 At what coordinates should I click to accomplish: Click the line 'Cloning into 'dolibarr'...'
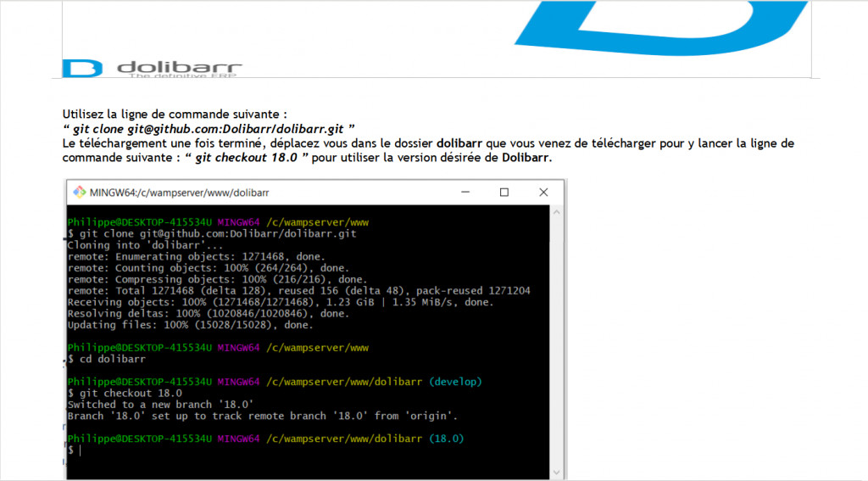(x=145, y=245)
